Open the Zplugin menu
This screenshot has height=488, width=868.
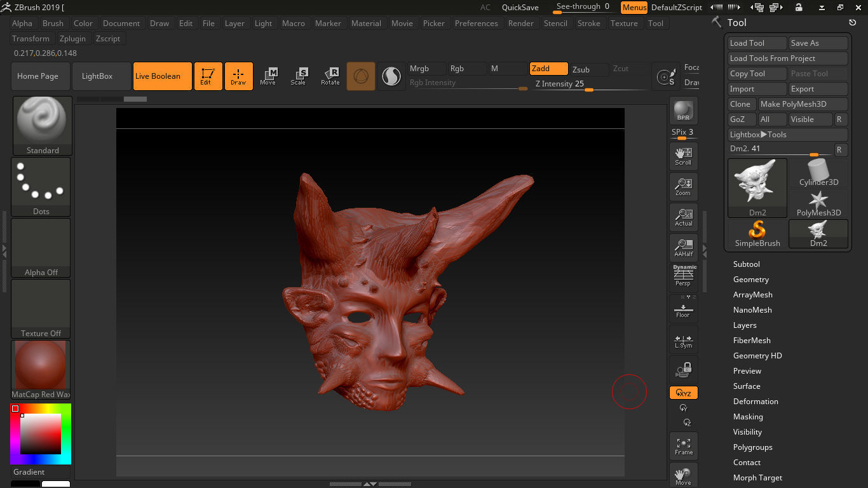point(72,39)
